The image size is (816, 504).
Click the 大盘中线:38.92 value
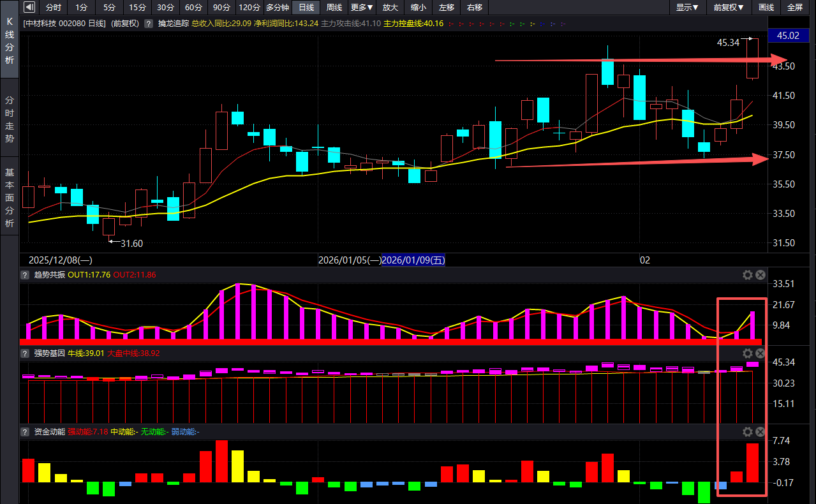pos(133,353)
